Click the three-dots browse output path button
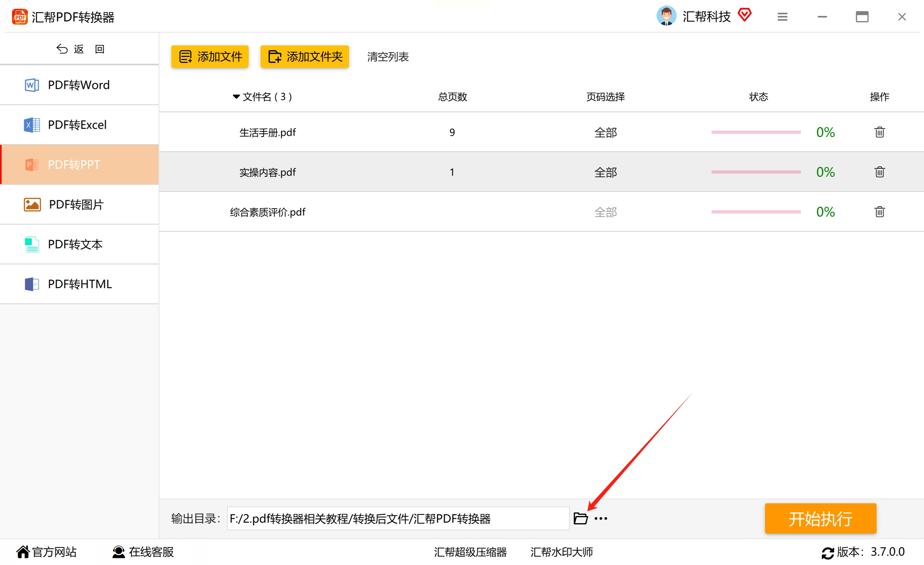 click(600, 518)
